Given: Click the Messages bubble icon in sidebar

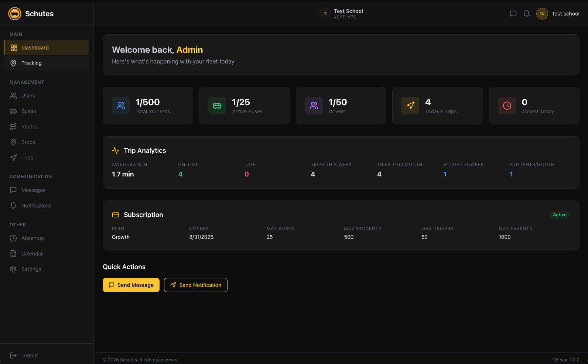Looking at the screenshot, I should [x=13, y=190].
